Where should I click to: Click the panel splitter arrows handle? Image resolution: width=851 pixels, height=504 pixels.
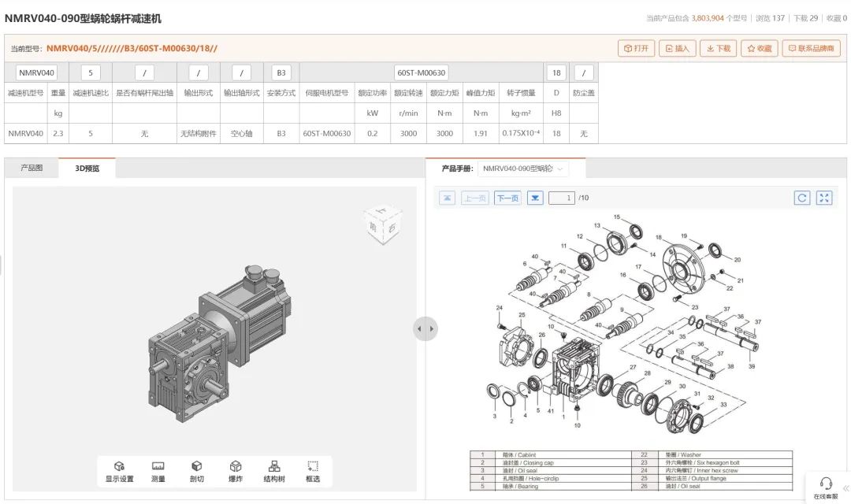pyautogui.click(x=425, y=328)
